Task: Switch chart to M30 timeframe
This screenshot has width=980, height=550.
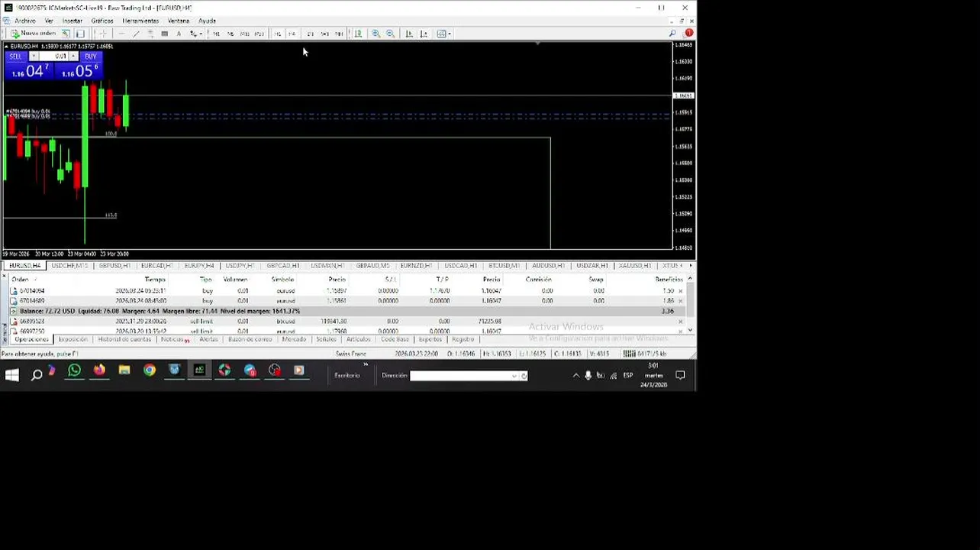Action: point(260,34)
